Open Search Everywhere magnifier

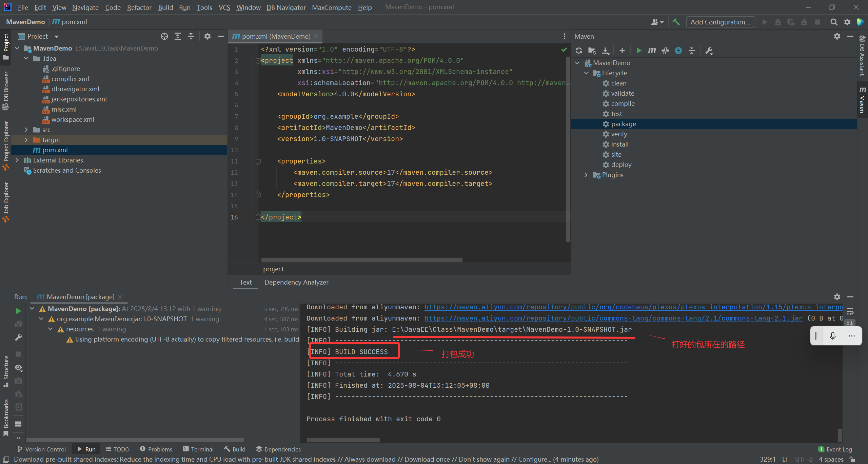click(834, 22)
